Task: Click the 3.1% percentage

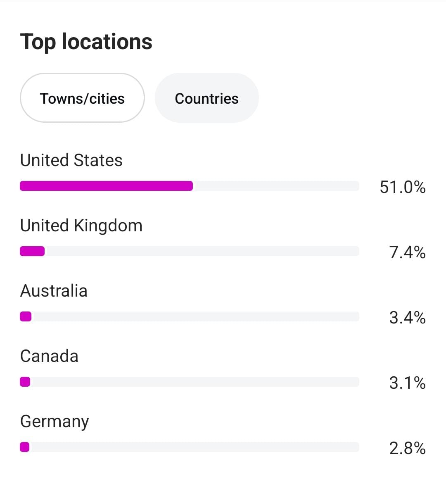Action: coord(407,383)
